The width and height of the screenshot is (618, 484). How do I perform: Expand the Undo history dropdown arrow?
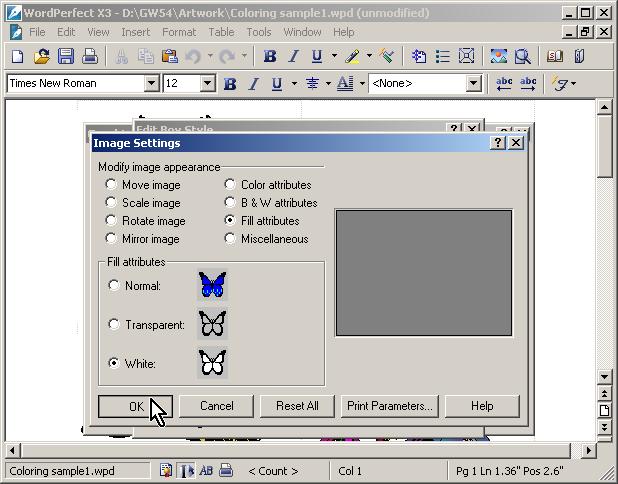pos(210,56)
